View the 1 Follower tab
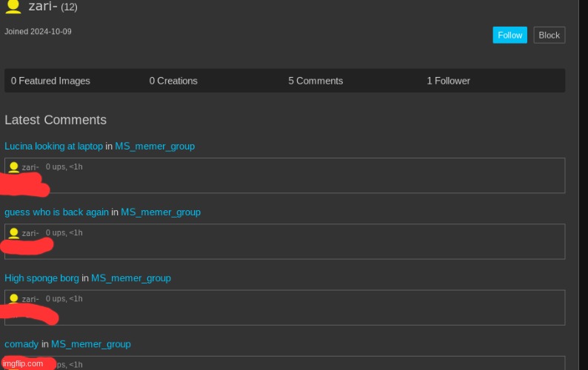 (x=448, y=81)
